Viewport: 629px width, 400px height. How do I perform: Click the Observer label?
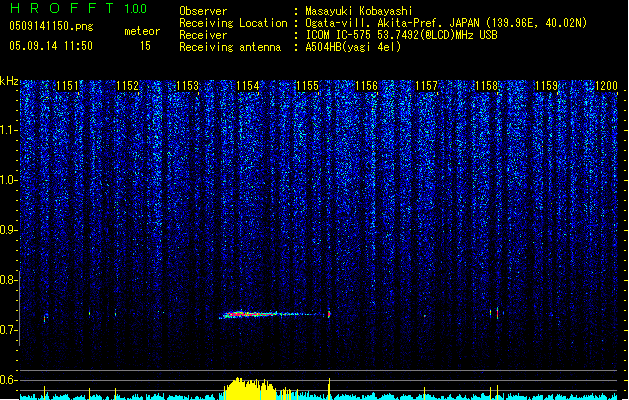203,11
